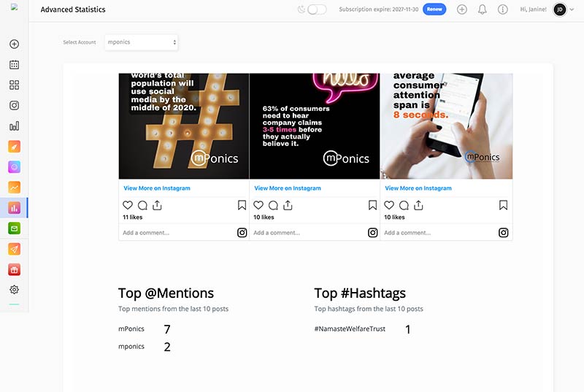
Task: Open the Instagram icon in sidebar
Action: (14, 105)
